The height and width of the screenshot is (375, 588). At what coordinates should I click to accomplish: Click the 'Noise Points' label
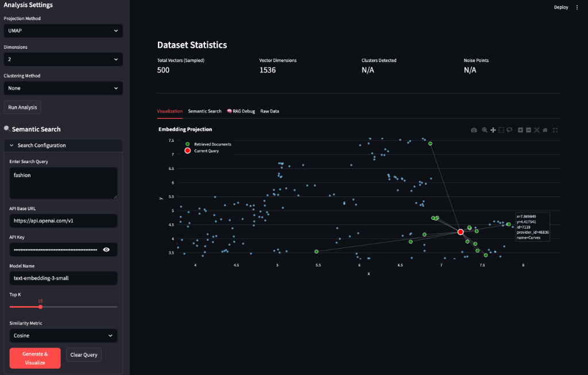(x=476, y=60)
